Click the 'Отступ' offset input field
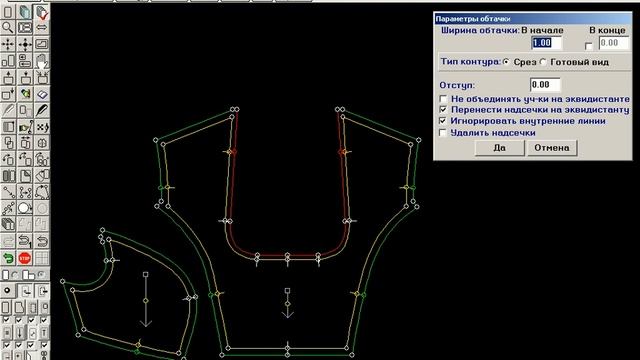Image resolution: width=640 pixels, height=360 pixels. coord(545,85)
